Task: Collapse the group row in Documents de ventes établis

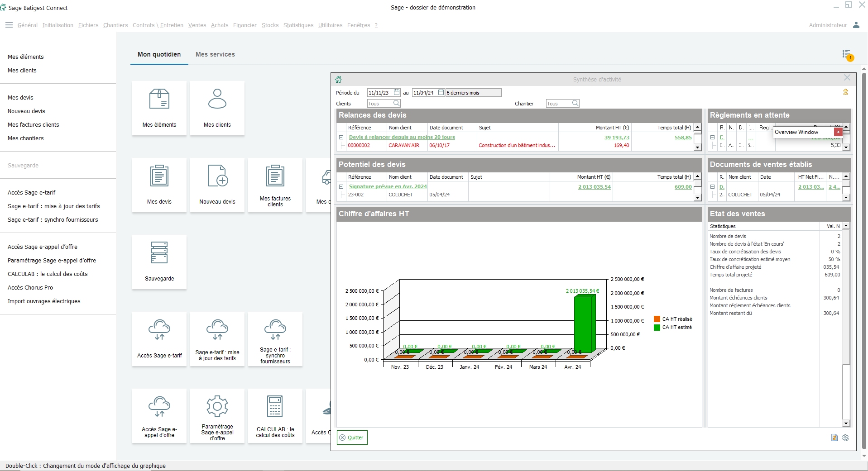Action: (x=712, y=186)
